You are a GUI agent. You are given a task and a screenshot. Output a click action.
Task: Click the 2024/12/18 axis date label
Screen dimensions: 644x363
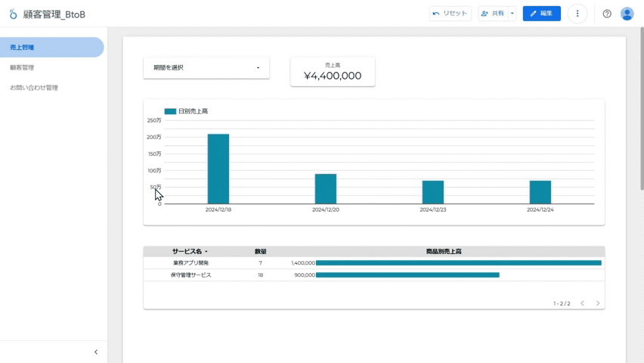(x=218, y=209)
